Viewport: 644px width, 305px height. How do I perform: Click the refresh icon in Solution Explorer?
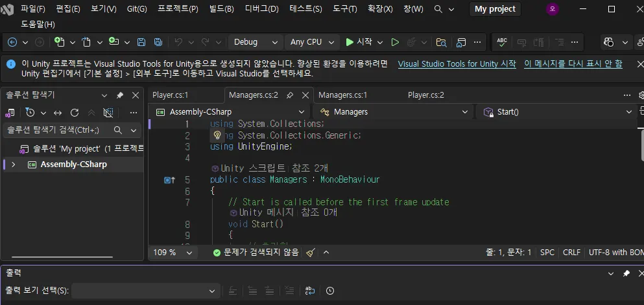click(75, 113)
